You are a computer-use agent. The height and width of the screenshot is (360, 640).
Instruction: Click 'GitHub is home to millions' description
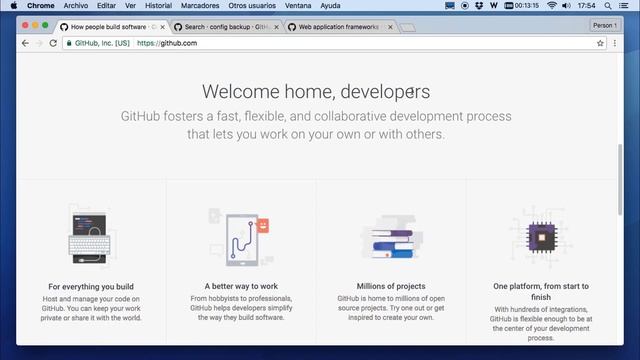pos(391,308)
